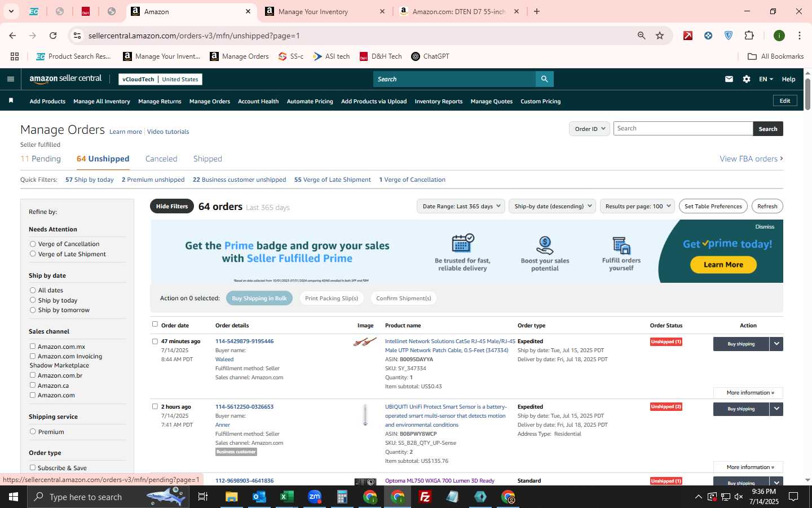Screen dimensions: 812x508
Task: Select Premium shipping service radio
Action: (x=33, y=431)
